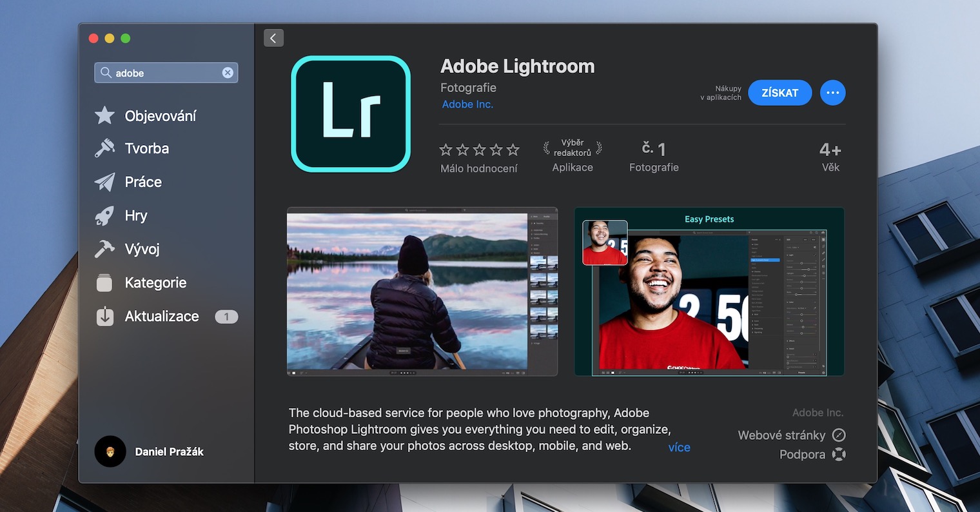This screenshot has height=512, width=980.
Task: Open the Easy Presets screenshot preview
Action: 709,291
